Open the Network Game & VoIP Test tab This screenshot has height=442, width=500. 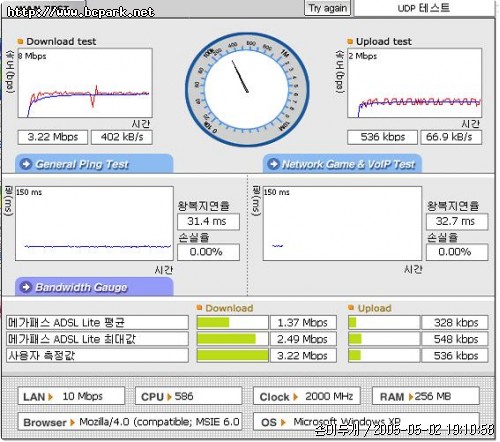(x=342, y=164)
